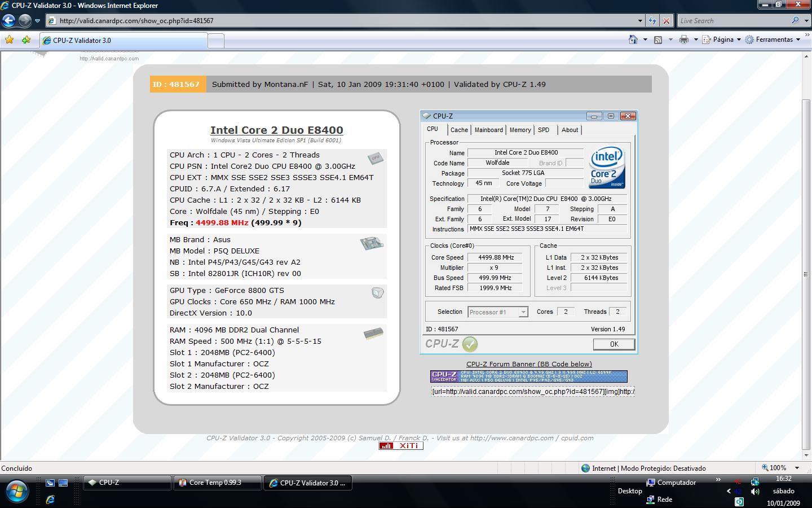This screenshot has height=508, width=812.
Task: Select the Mainboard tab in the CPU-Z image
Action: click(x=488, y=130)
